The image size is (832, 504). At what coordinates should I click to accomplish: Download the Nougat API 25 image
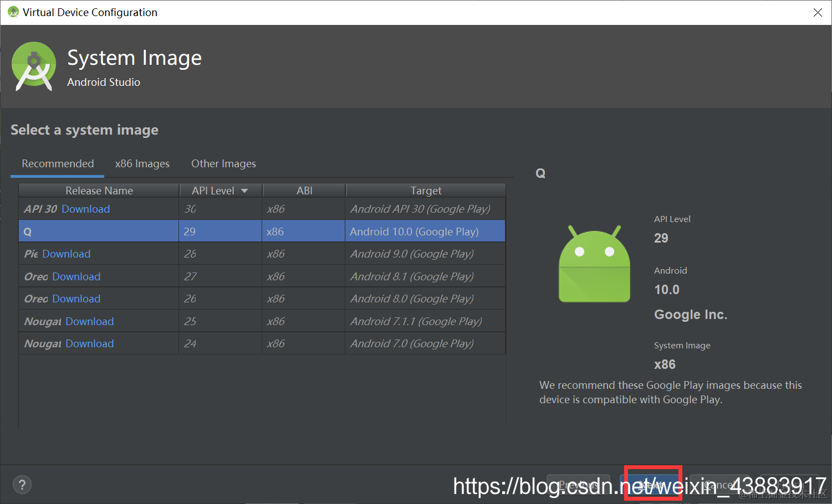pyautogui.click(x=90, y=321)
